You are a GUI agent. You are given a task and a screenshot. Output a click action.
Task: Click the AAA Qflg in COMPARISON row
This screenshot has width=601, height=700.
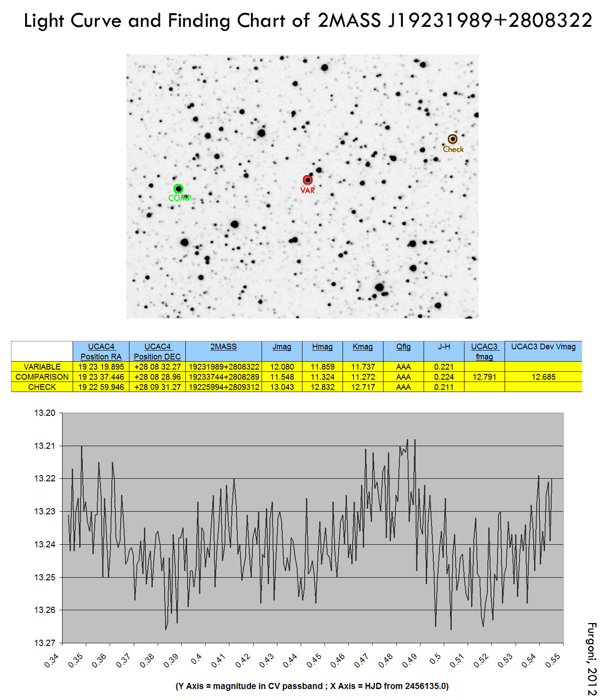(x=403, y=377)
